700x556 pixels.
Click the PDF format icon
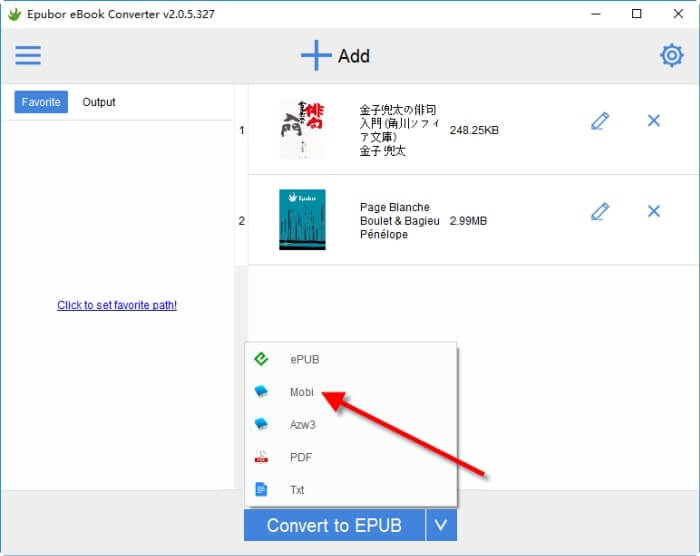(x=261, y=457)
